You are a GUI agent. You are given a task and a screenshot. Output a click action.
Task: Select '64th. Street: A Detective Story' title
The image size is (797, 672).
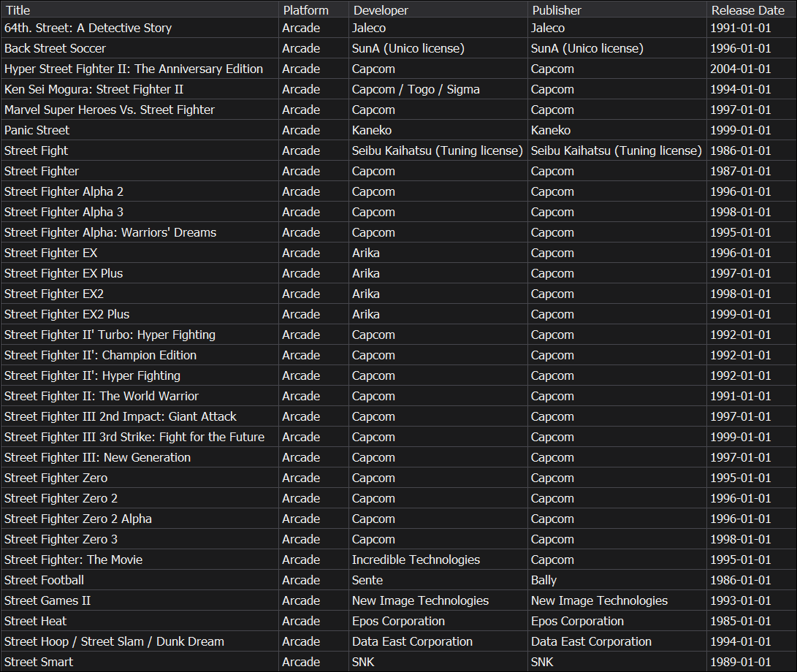click(x=88, y=28)
